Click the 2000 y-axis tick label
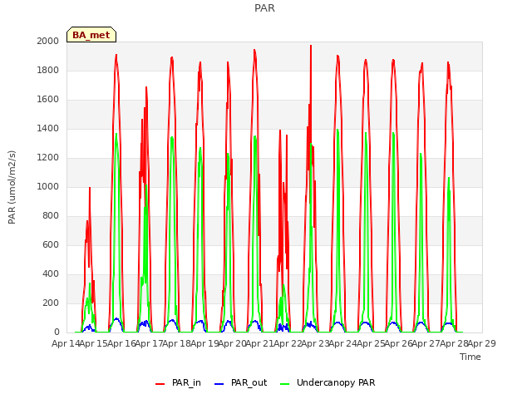Image resolution: width=532 pixels, height=399 pixels. 48,41
